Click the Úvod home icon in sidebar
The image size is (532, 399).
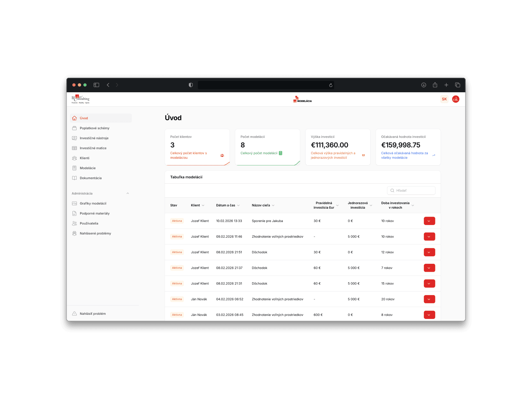coord(74,118)
